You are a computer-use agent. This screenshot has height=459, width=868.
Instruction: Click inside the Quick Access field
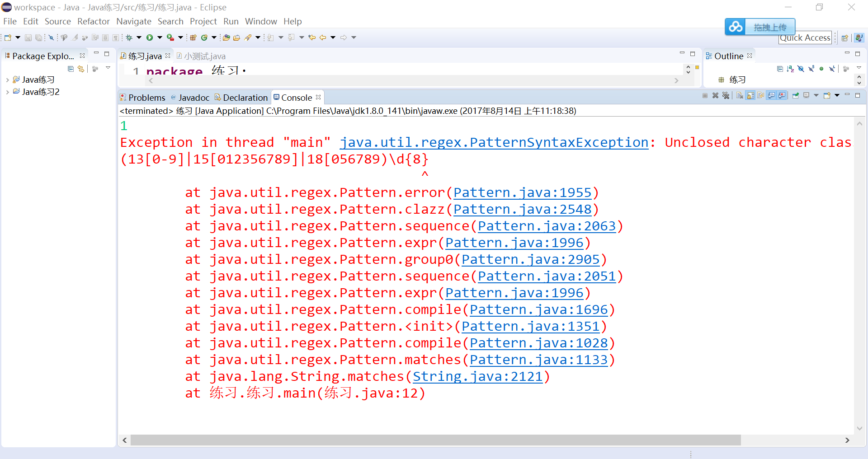pos(805,38)
